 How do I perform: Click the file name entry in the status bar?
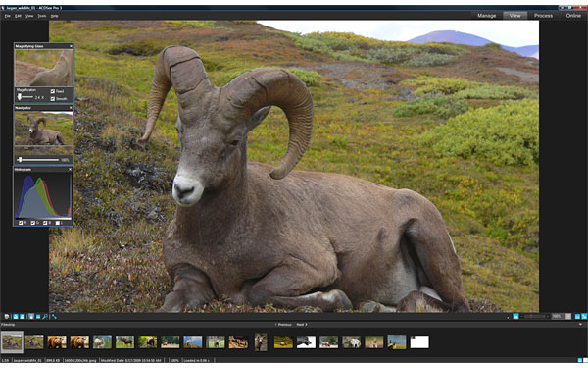coord(27,360)
